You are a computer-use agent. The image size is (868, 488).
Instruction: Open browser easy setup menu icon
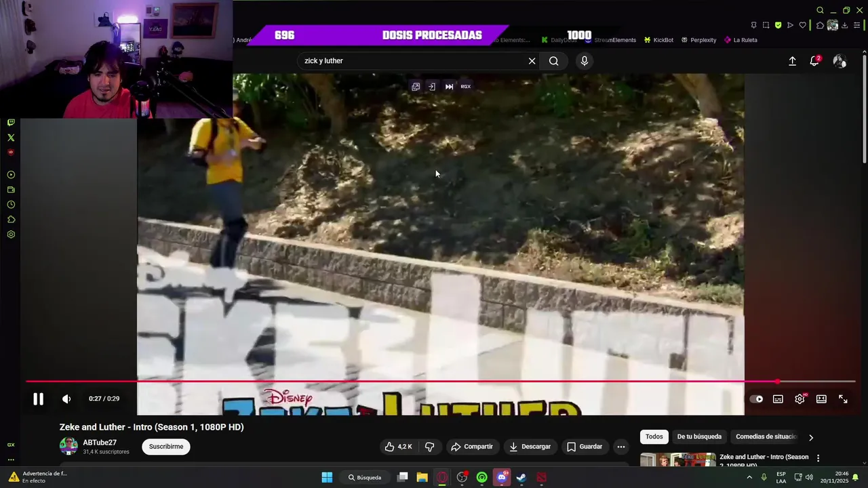point(857,25)
